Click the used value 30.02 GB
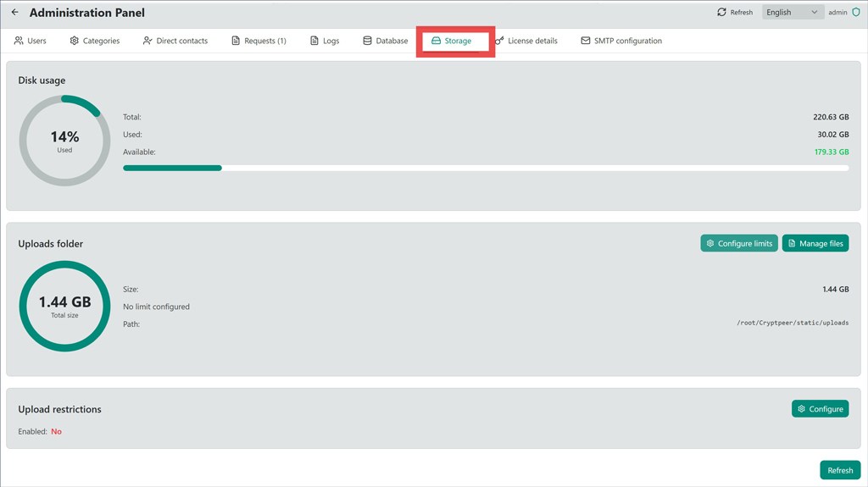This screenshot has width=868, height=487. (x=833, y=134)
